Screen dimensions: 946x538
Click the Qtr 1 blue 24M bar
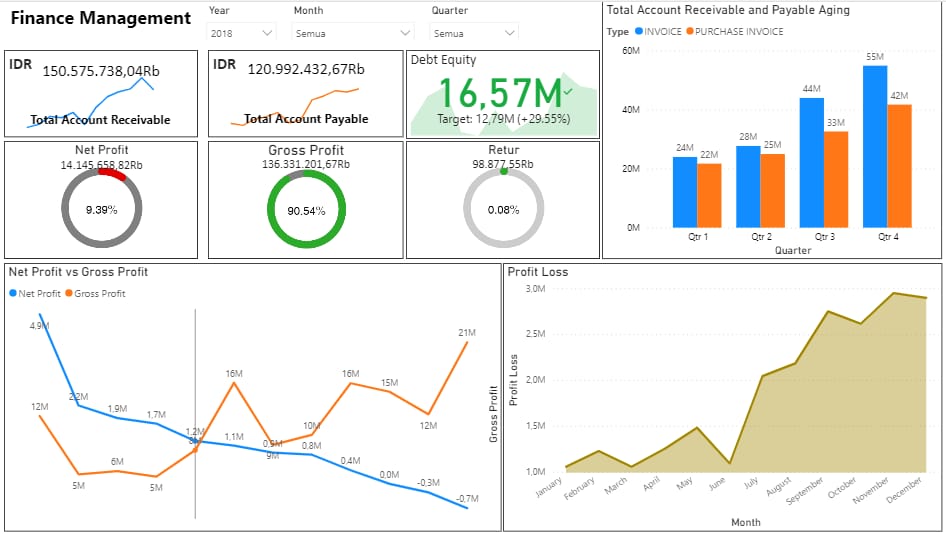pos(685,192)
